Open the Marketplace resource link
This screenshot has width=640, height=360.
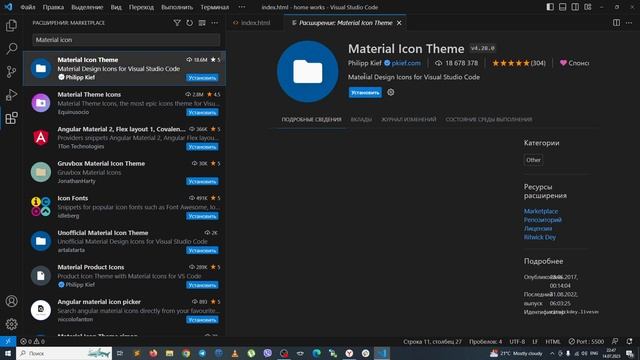point(541,211)
